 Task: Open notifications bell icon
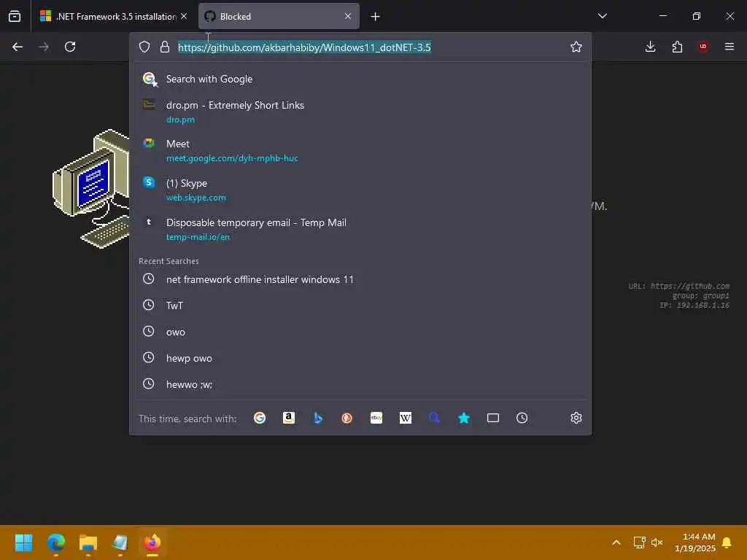pyautogui.click(x=727, y=542)
